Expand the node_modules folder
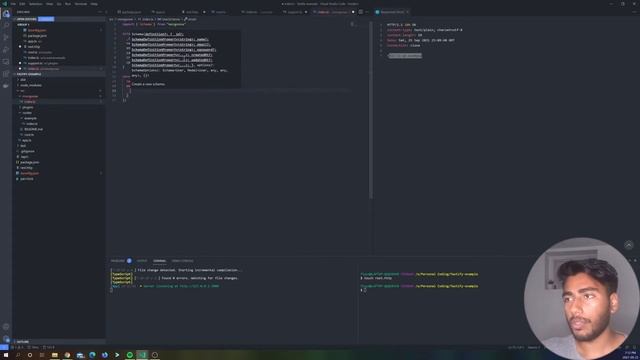640x360 pixels. click(31, 85)
